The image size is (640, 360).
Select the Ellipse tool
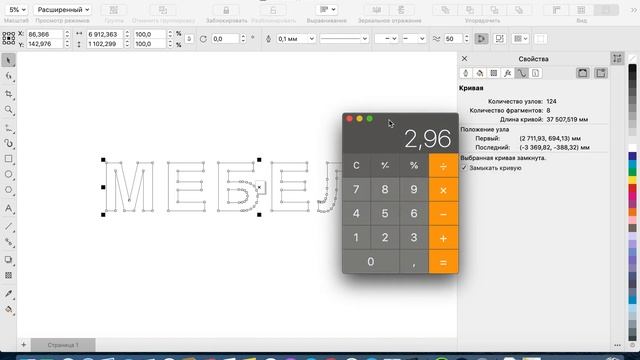pos(9,174)
